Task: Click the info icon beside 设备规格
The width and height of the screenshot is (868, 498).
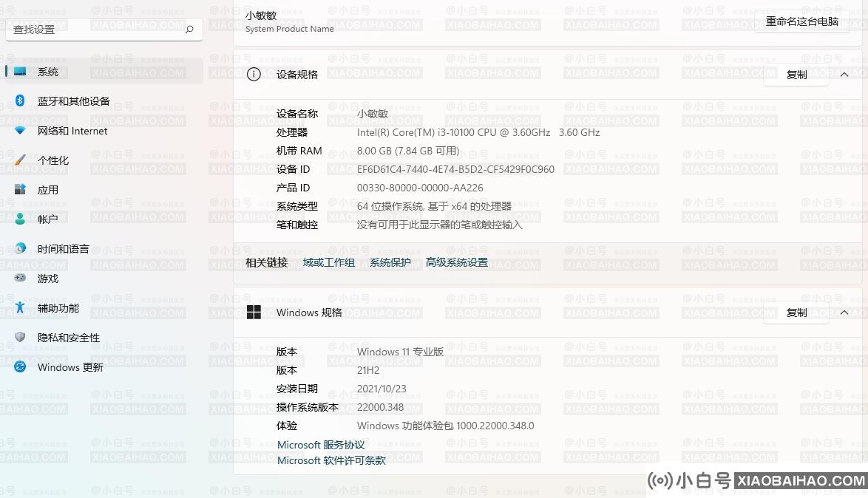Action: 254,74
